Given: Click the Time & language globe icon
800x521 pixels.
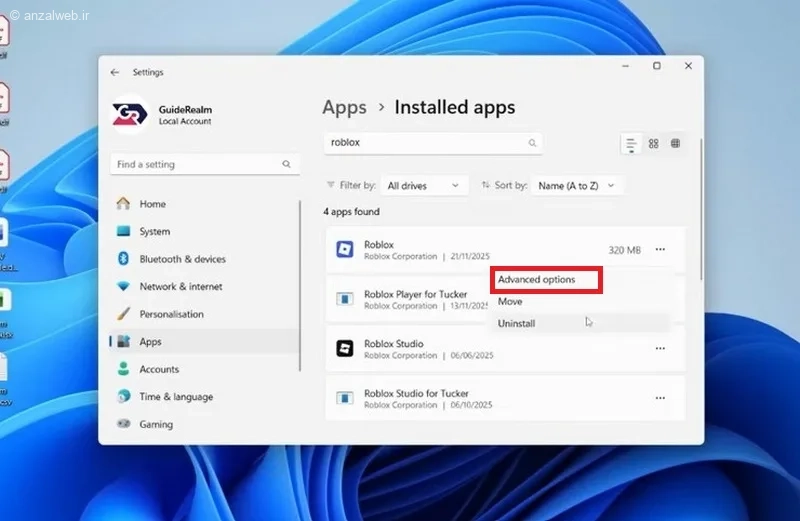Looking at the screenshot, I should [x=123, y=396].
